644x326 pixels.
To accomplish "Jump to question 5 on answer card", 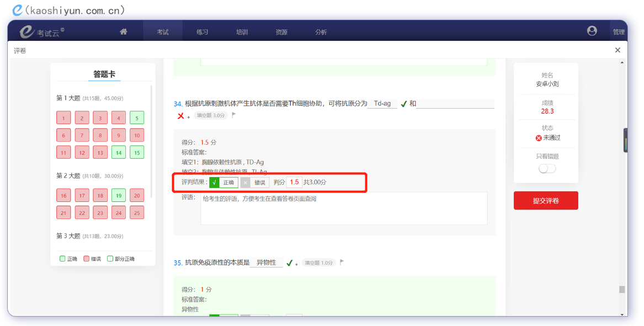I will [137, 118].
